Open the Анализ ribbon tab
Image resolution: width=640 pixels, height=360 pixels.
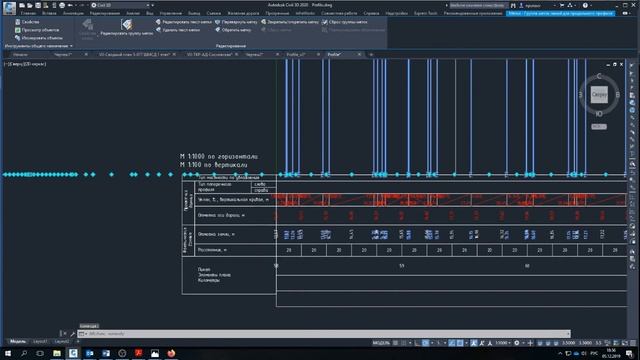(x=133, y=13)
